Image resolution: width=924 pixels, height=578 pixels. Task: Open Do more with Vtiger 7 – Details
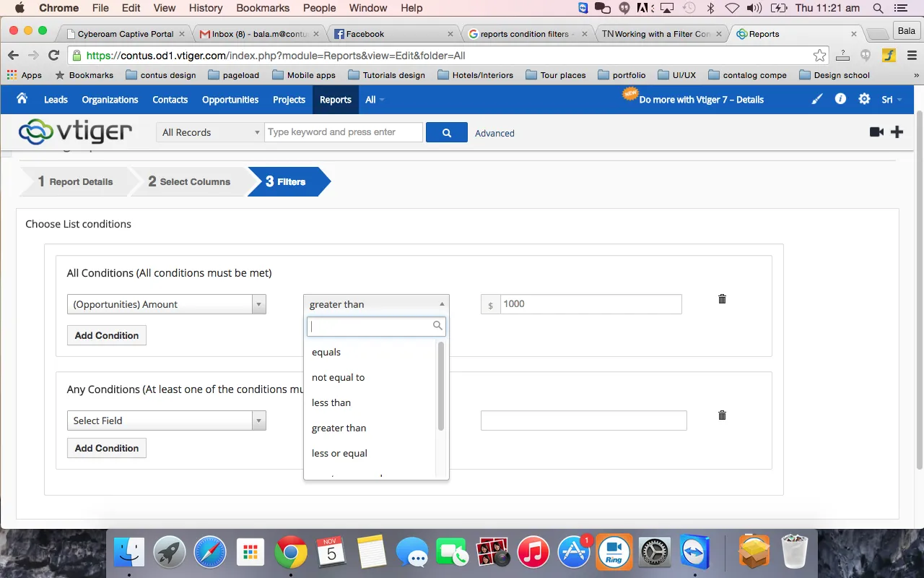701,100
